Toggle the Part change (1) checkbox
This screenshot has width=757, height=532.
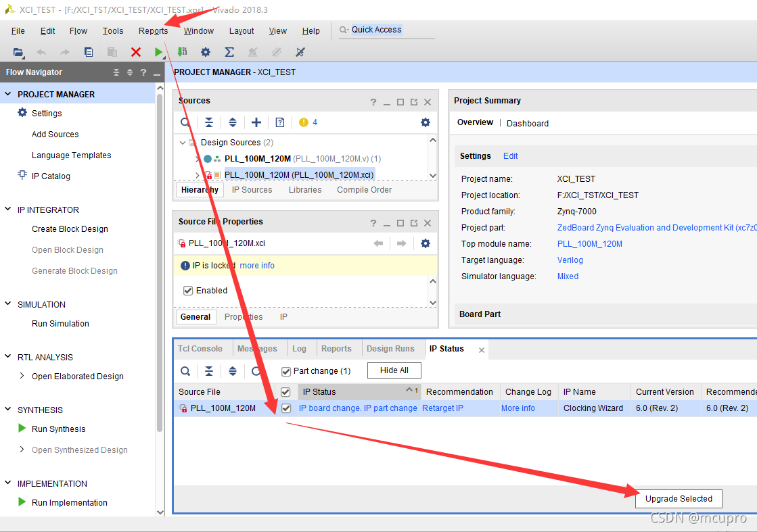tap(285, 371)
